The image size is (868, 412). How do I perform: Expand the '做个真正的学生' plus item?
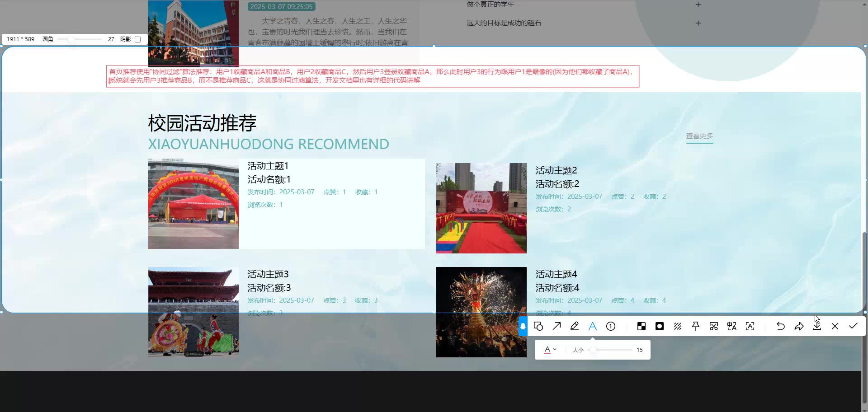click(x=698, y=5)
